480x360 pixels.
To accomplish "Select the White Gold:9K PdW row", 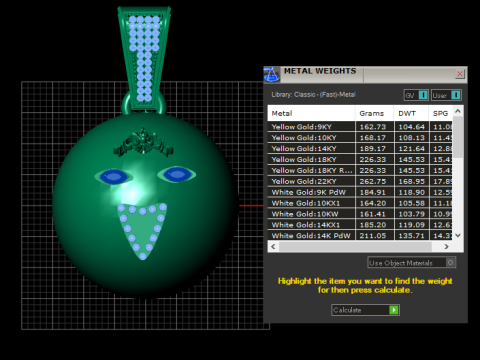I will (x=360, y=192).
